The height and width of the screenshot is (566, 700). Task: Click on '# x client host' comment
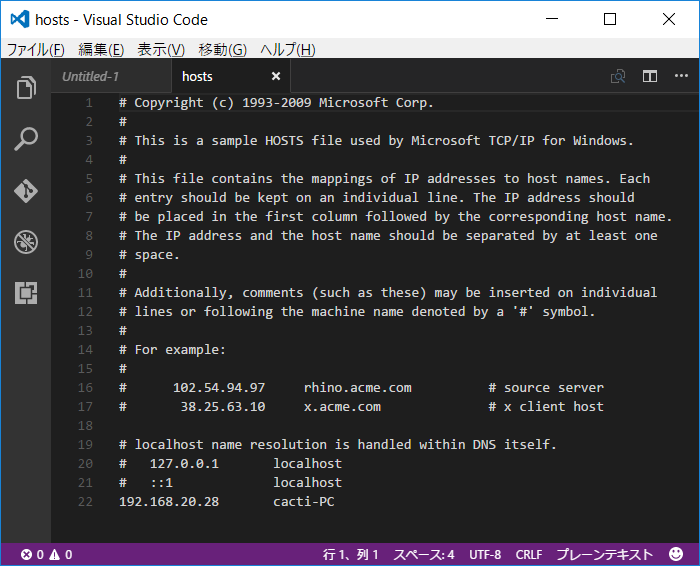(546, 407)
